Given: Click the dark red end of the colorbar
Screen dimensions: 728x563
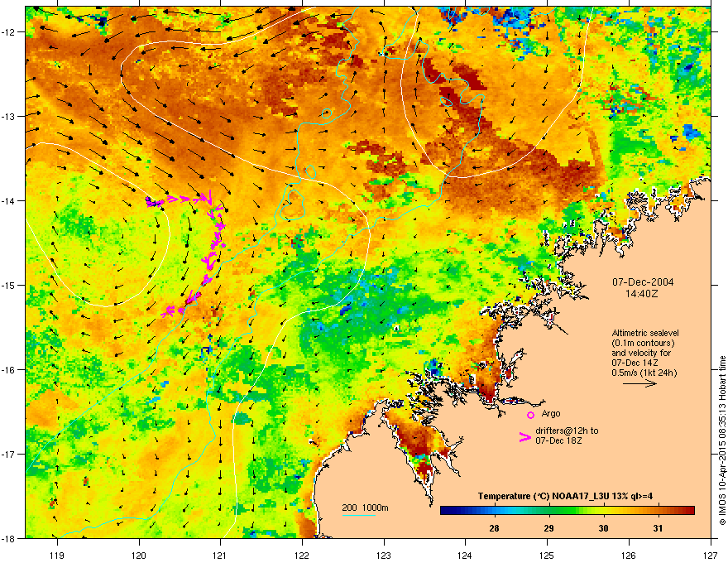Looking at the screenshot, I should point(689,511).
